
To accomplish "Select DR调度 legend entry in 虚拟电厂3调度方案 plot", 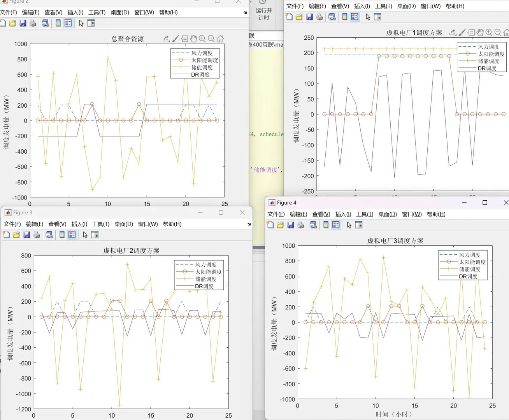I will pyautogui.click(x=463, y=276).
